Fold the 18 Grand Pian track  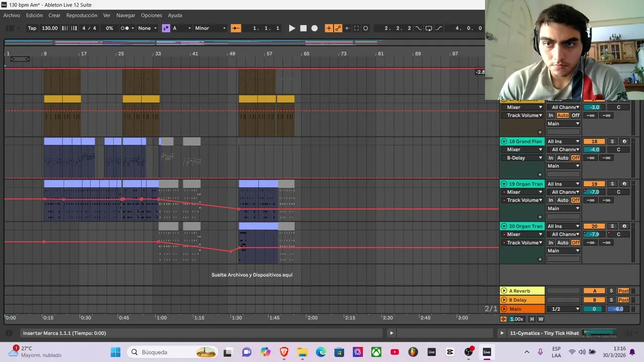[x=504, y=142]
